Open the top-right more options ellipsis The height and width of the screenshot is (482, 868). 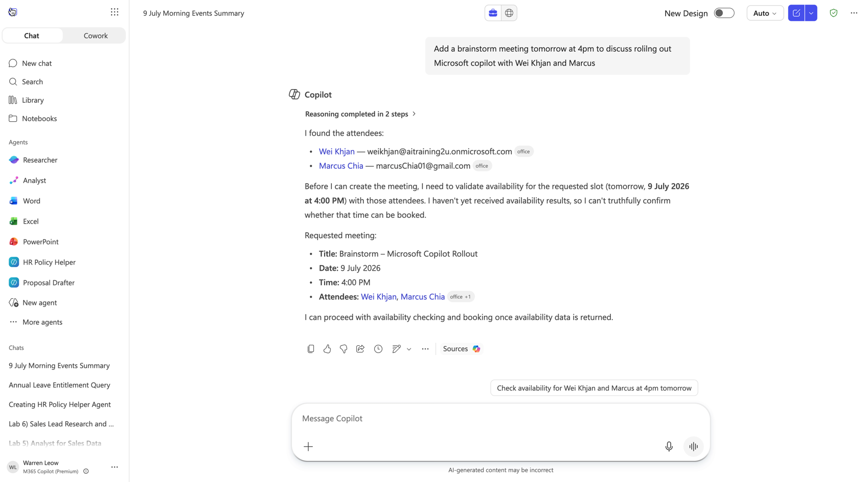pos(854,13)
